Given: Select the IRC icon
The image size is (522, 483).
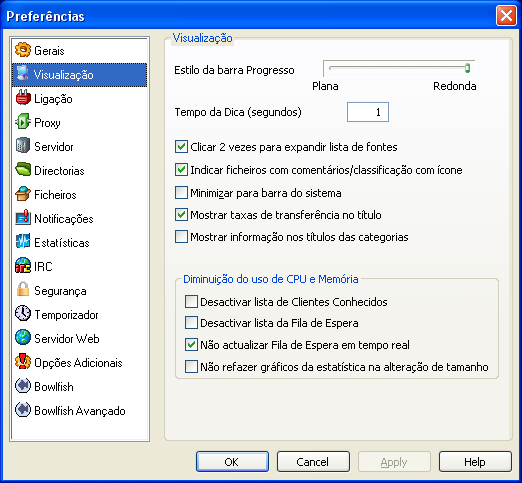Looking at the screenshot, I should click(x=23, y=266).
